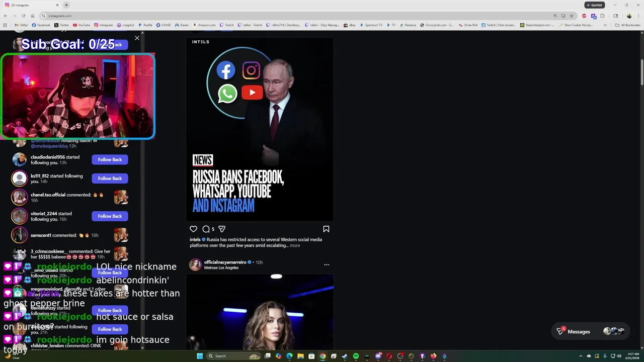644x362 pixels.
Task: Select the Instagram browser tab
Action: pyautogui.click(x=31, y=5)
